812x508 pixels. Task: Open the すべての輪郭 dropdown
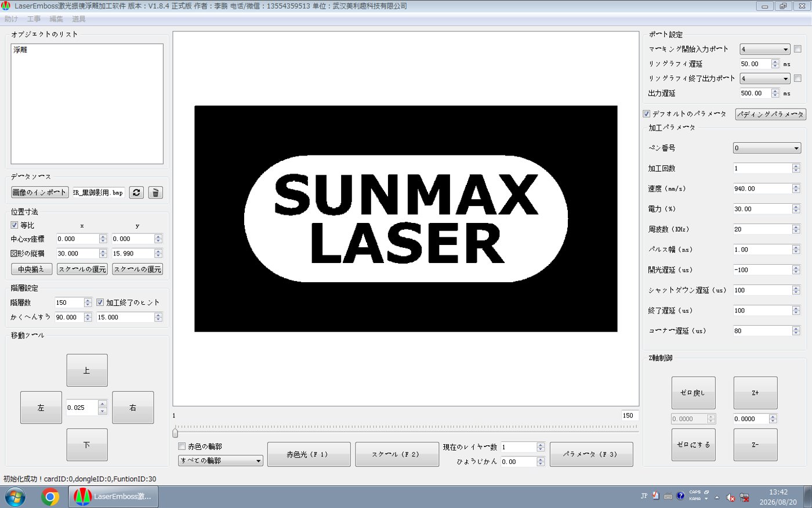[220, 460]
